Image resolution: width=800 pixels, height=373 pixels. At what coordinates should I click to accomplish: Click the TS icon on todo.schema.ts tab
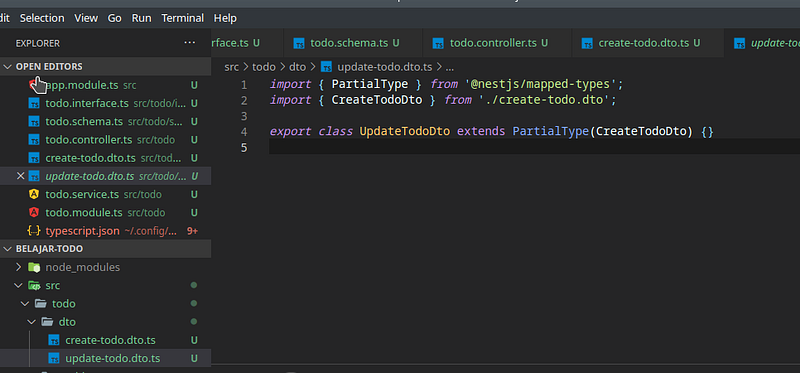coord(299,43)
